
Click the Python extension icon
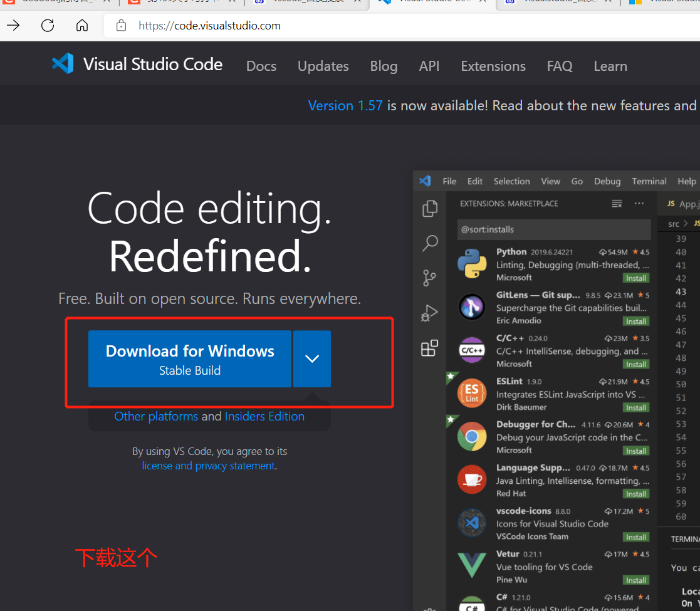click(472, 264)
